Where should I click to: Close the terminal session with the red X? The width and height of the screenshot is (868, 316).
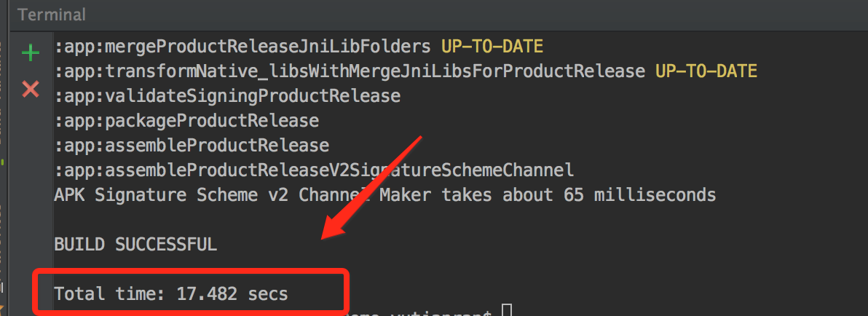[30, 89]
